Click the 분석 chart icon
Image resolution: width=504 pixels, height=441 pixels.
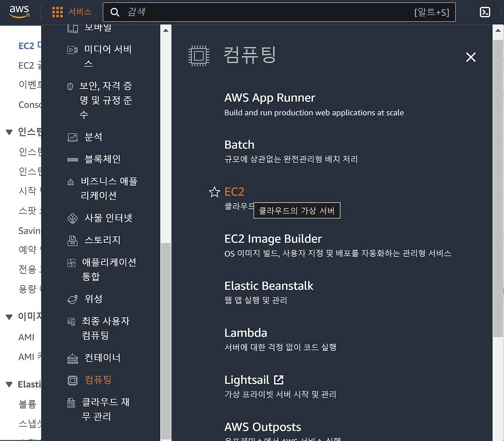click(x=72, y=137)
